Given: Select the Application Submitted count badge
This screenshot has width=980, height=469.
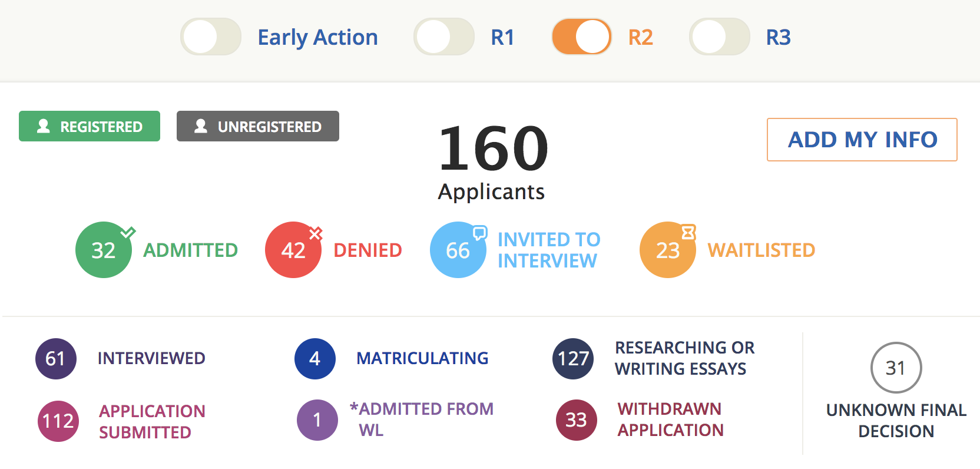Looking at the screenshot, I should (58, 421).
